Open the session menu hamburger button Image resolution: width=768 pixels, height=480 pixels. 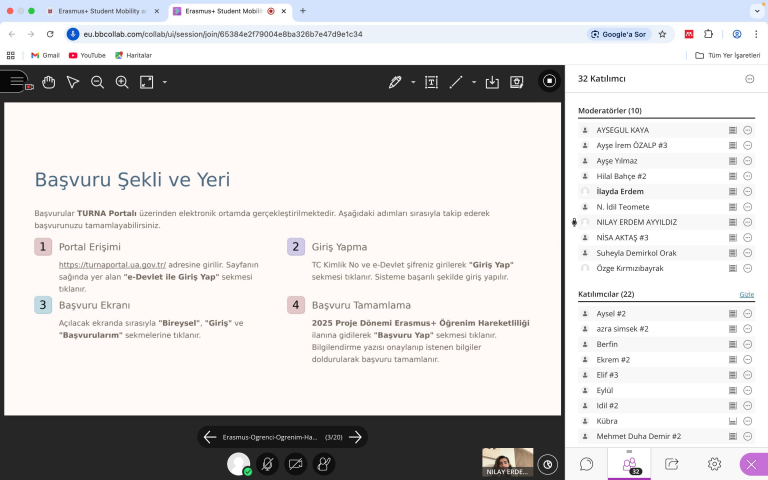point(13,81)
